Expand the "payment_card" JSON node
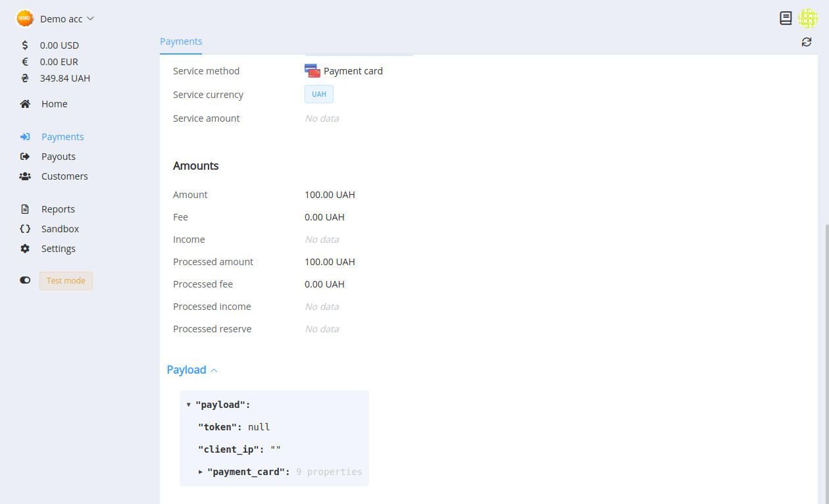Screen dimensions: 829x504 [x=201, y=472]
